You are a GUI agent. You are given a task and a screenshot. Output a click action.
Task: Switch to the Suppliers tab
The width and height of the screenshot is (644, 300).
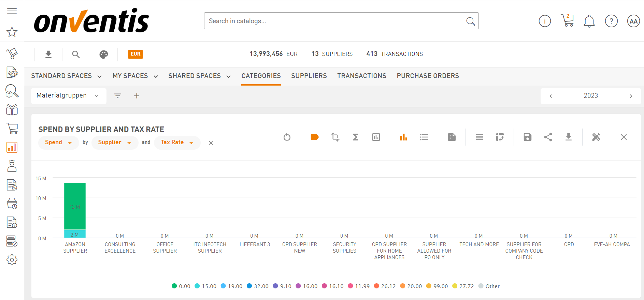309,76
